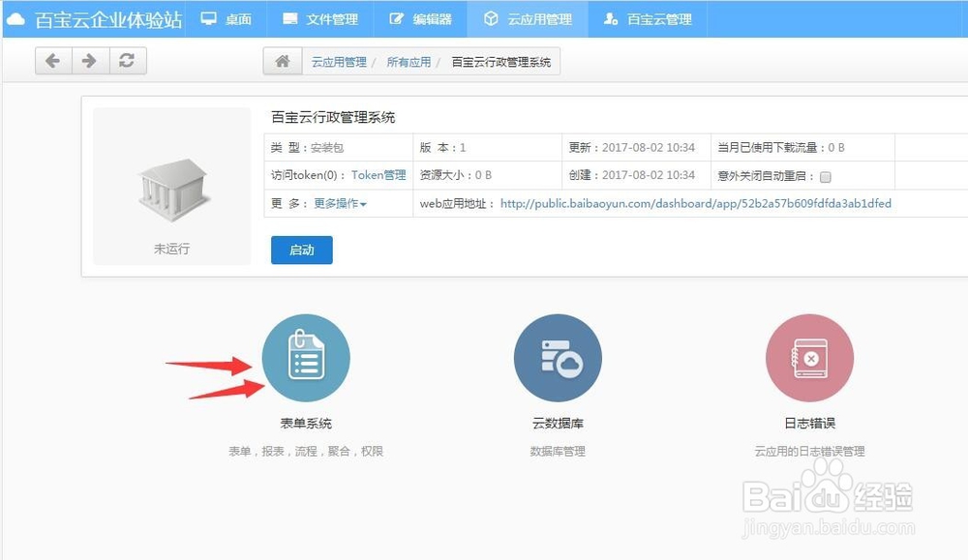The image size is (968, 560).
Task: Click the back navigation arrow
Action: point(53,60)
